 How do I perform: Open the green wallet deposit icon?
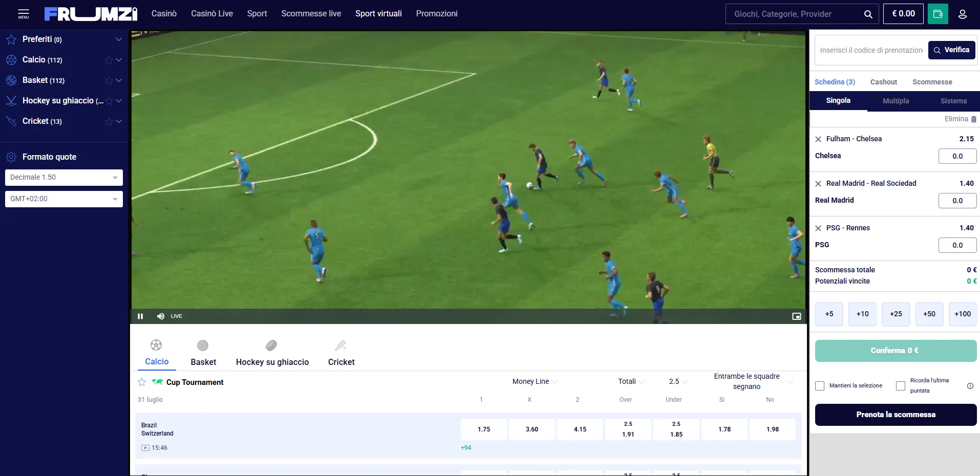point(938,14)
